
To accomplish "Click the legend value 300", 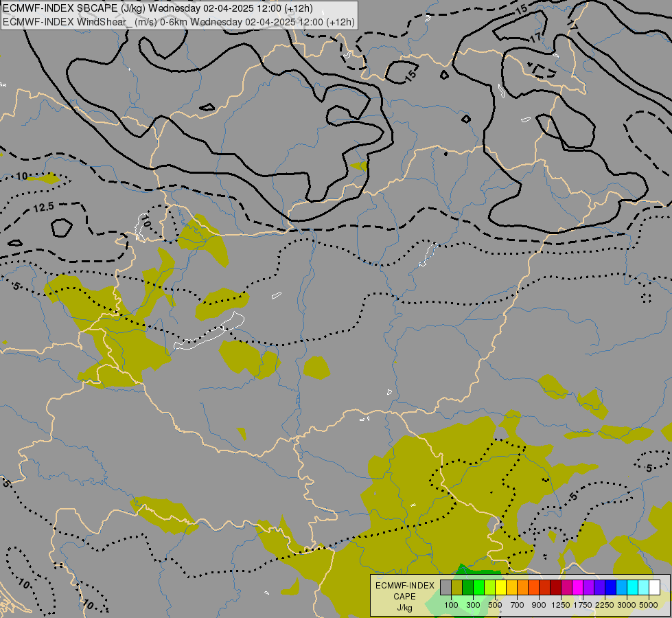I will [473, 605].
